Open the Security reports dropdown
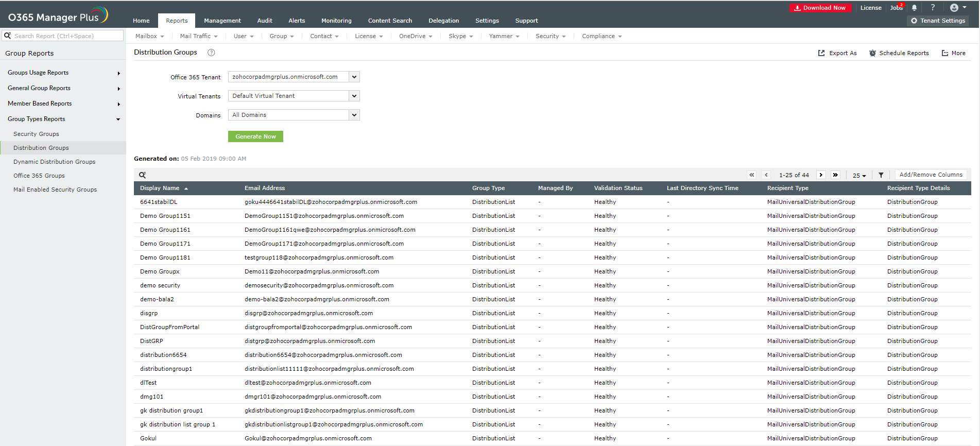Image resolution: width=980 pixels, height=446 pixels. (551, 36)
